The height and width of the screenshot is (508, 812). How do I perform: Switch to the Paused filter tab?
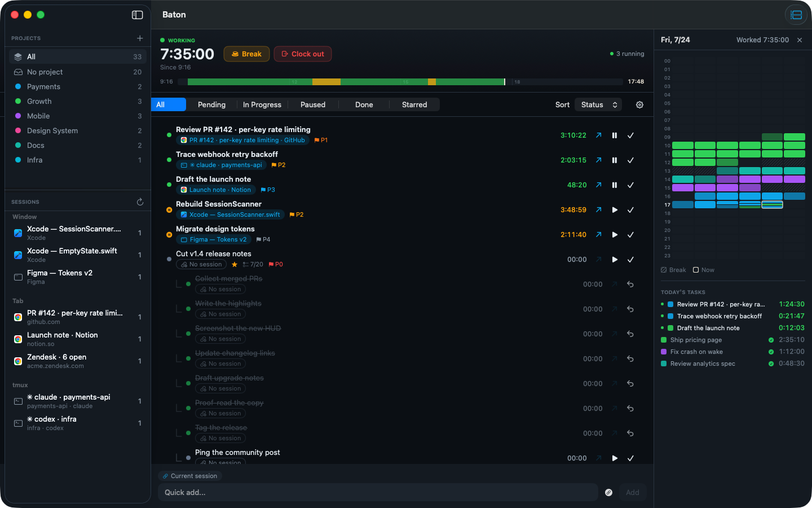(x=313, y=104)
